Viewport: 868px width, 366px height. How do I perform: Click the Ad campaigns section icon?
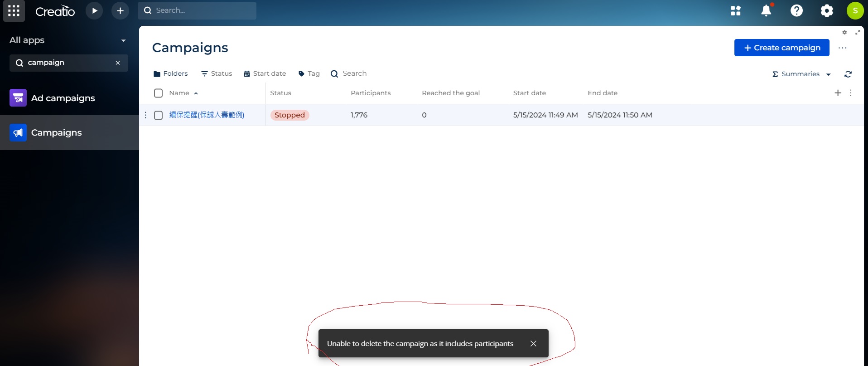tap(18, 98)
